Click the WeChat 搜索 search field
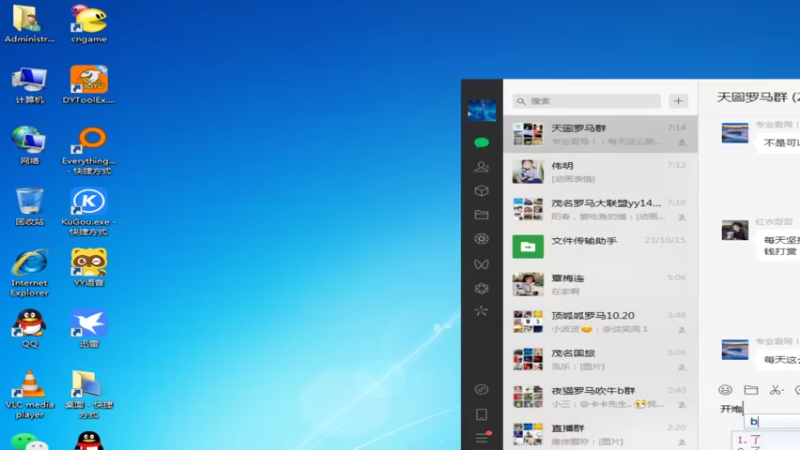Image resolution: width=800 pixels, height=450 pixels. point(587,101)
